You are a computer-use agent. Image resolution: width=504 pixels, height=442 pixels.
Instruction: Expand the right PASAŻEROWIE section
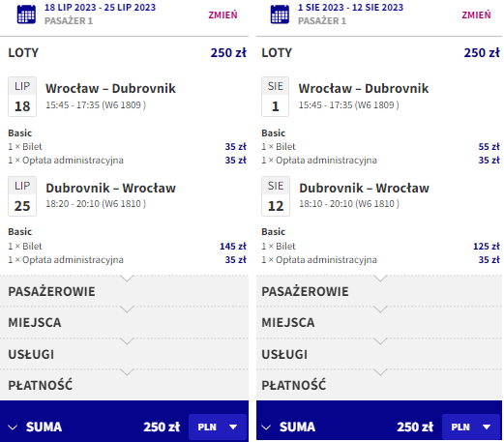[379, 291]
